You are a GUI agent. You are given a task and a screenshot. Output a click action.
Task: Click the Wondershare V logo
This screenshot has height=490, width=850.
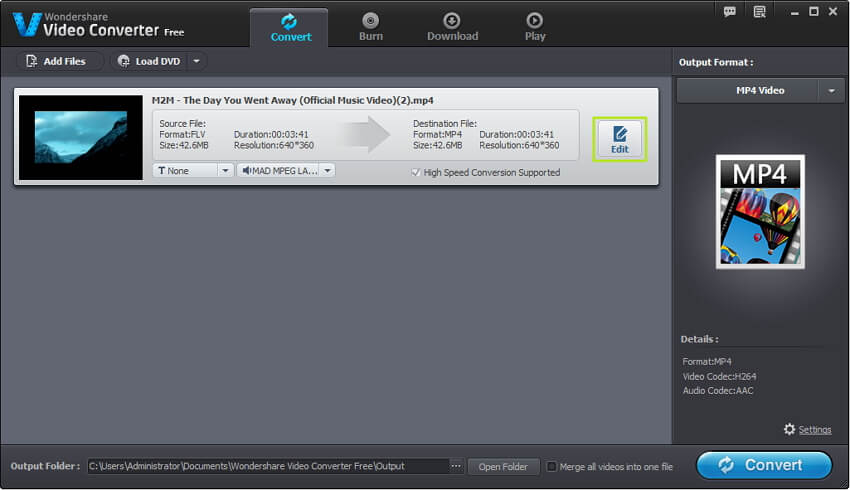pos(27,24)
